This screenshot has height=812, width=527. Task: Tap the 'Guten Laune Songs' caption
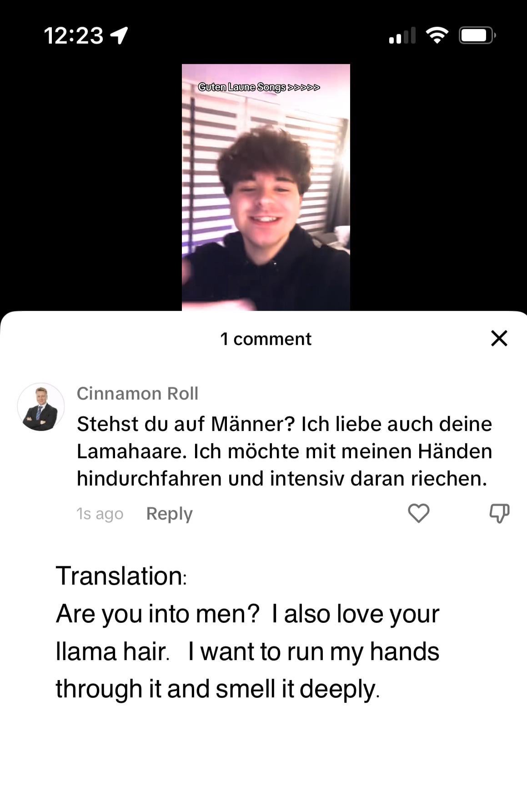click(x=259, y=87)
